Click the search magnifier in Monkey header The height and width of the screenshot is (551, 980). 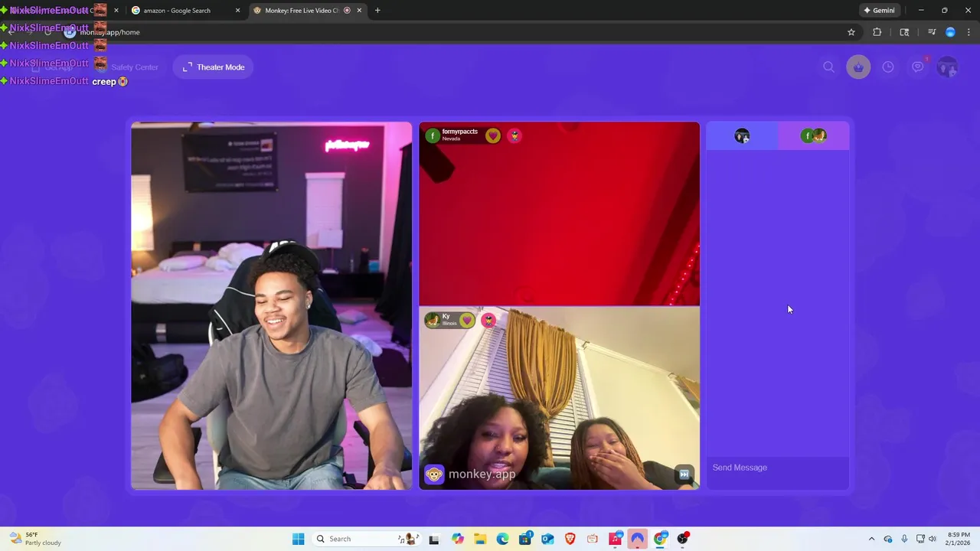(828, 67)
